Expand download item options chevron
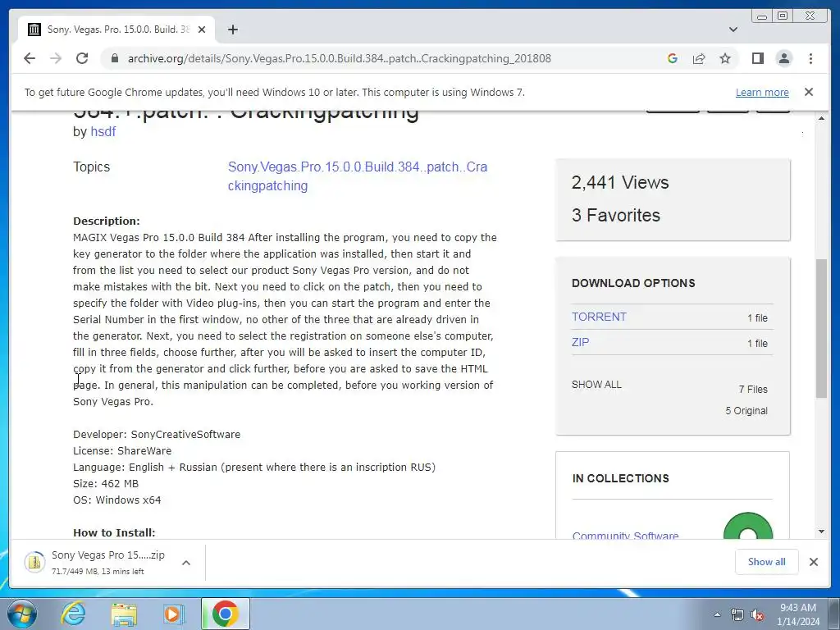Viewport: 840px width, 630px height. click(186, 563)
